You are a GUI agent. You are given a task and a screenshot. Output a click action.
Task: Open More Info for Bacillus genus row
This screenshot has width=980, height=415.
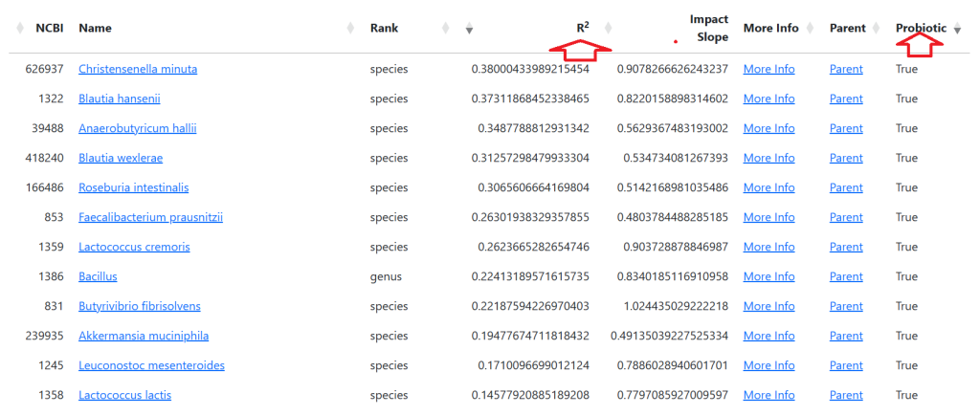[768, 276]
